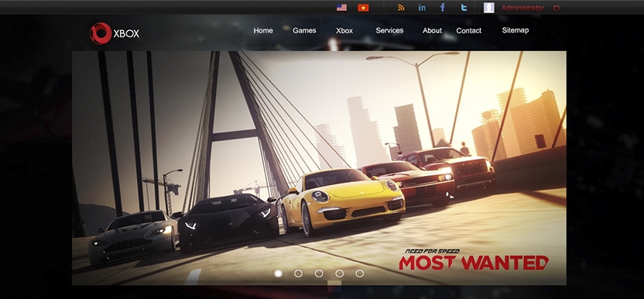The width and height of the screenshot is (644, 299).
Task: Open the Facebook icon link
Action: 442,8
